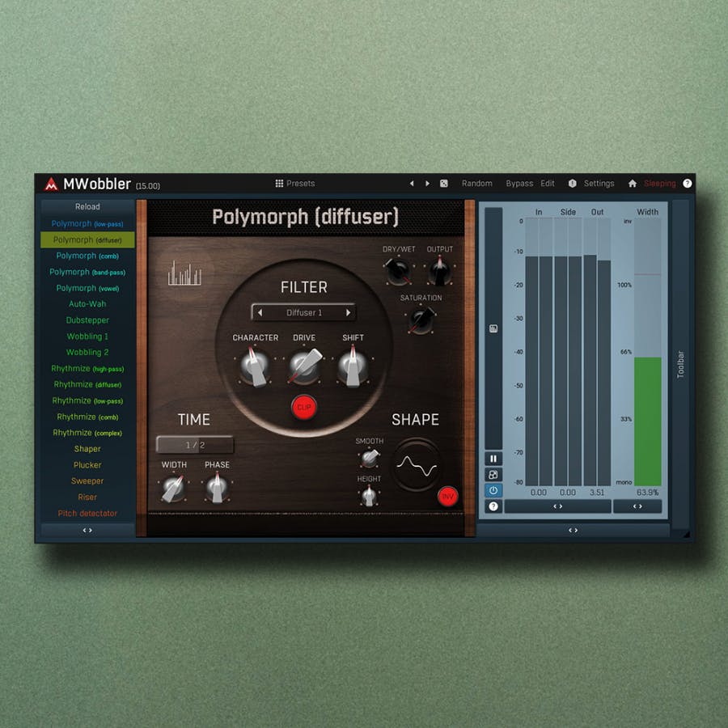Click the SATURATION knob
The height and width of the screenshot is (728, 728).
tap(421, 320)
